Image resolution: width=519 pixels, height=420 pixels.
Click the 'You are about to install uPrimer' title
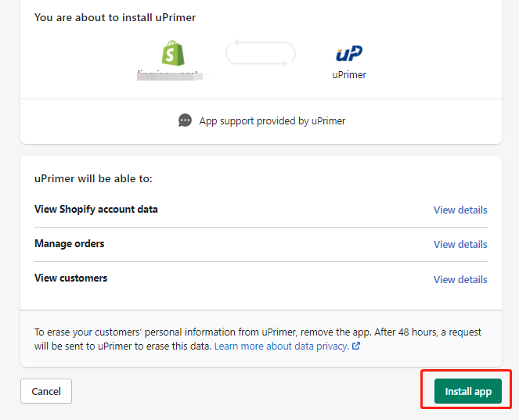[x=115, y=17]
